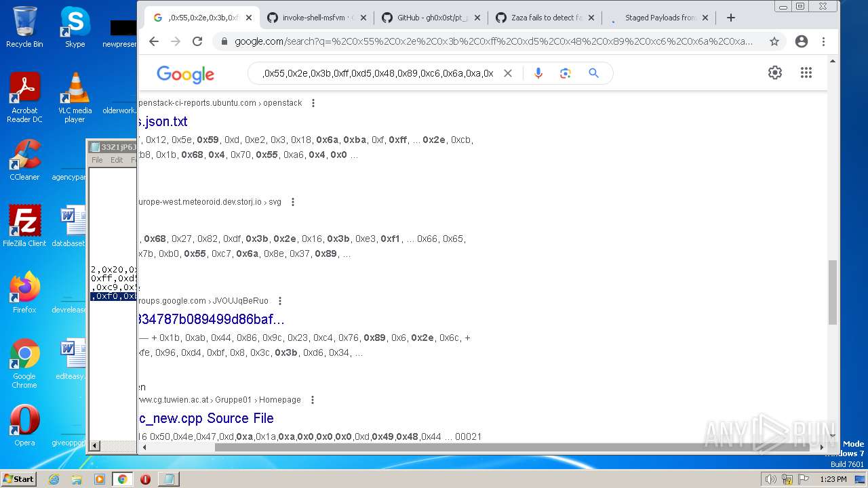Open Opera desktop shortcut
868x488 pixels.
click(x=24, y=426)
